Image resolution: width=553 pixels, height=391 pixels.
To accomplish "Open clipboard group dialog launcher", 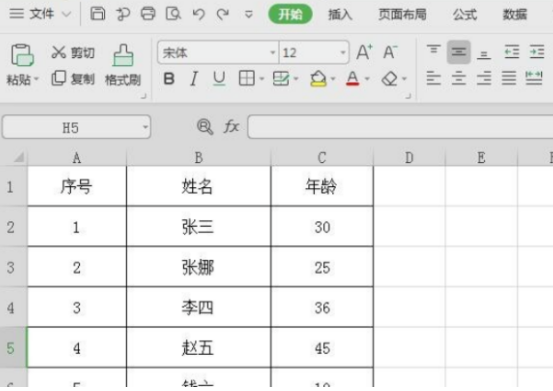I will coord(143,96).
